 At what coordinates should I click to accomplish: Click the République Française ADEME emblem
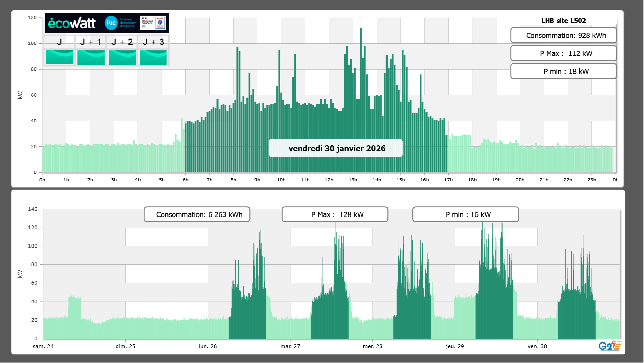tap(153, 23)
